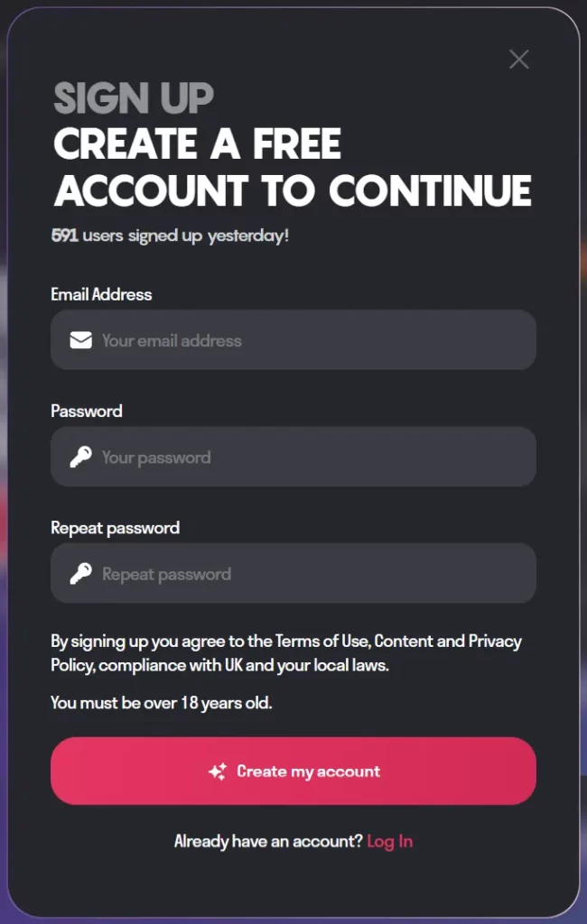The image size is (587, 924).
Task: Click the key icon in Repeat password field
Action: point(81,574)
